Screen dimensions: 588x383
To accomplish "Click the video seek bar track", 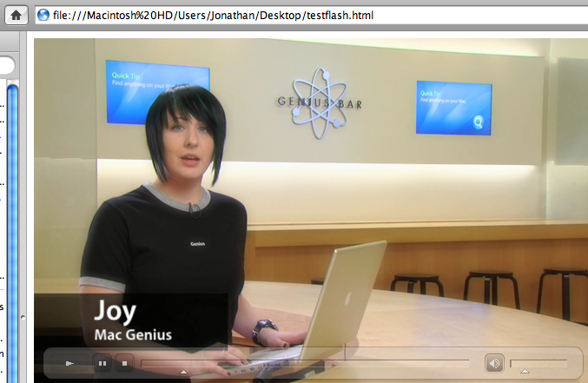I will pyautogui.click(x=305, y=363).
